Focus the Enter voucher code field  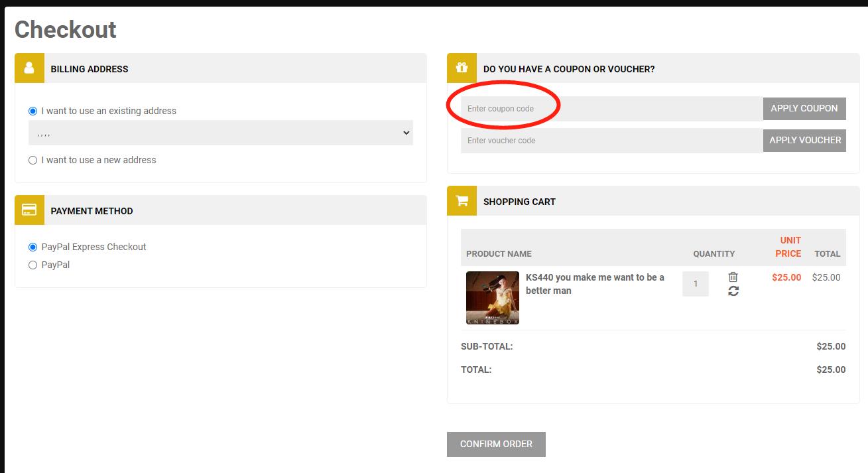[x=611, y=141]
